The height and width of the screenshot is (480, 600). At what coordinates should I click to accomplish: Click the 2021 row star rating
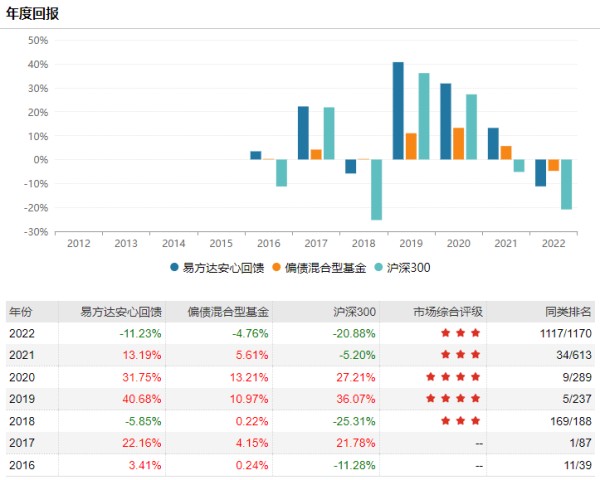(x=460, y=355)
